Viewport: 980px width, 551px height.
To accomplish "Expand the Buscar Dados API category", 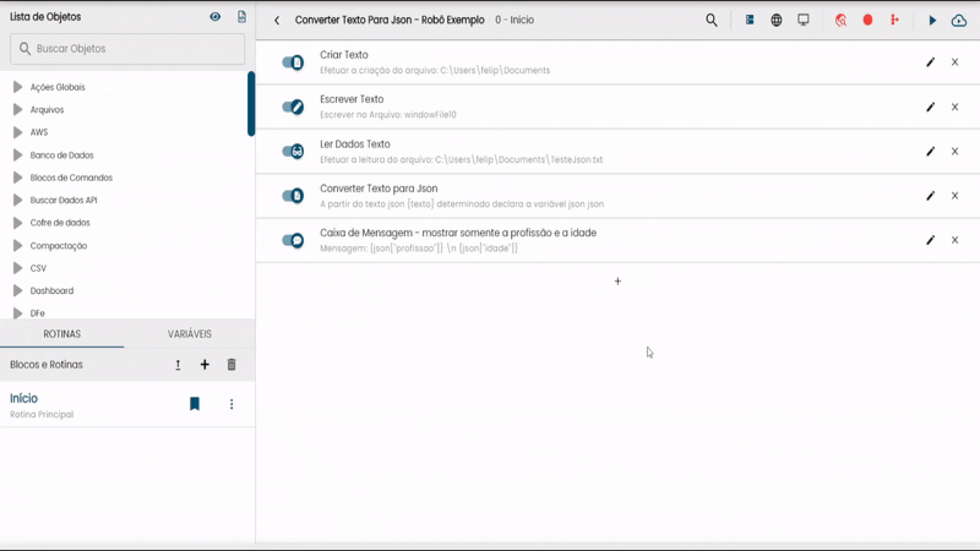I will click(x=18, y=200).
